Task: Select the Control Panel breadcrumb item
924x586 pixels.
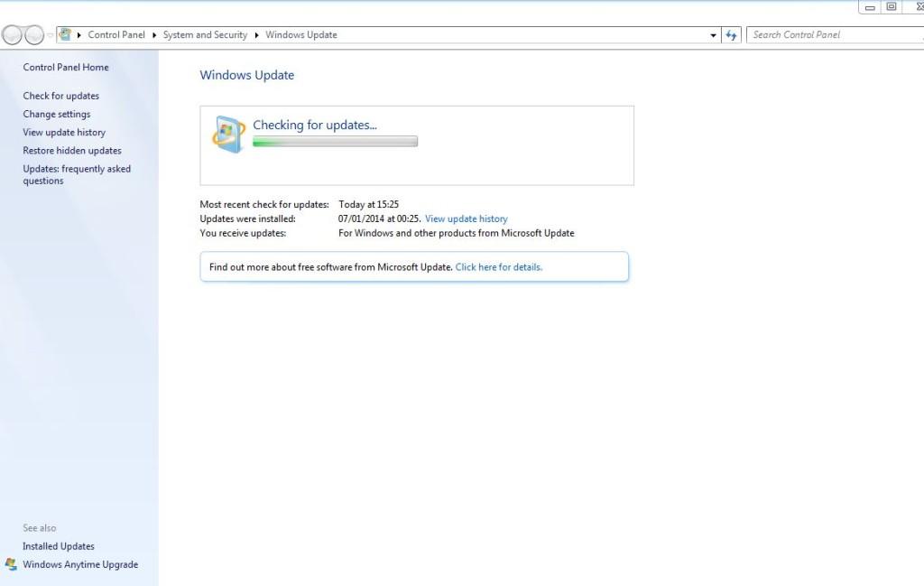Action: tap(116, 34)
